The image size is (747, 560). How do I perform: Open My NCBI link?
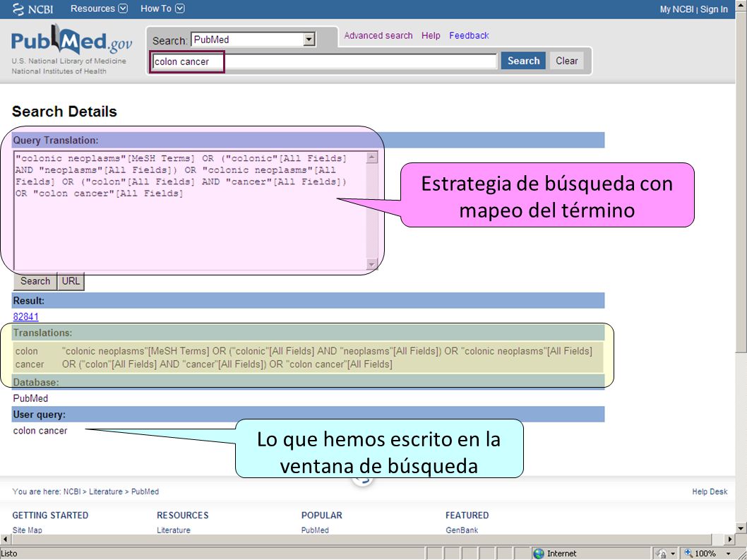[676, 9]
